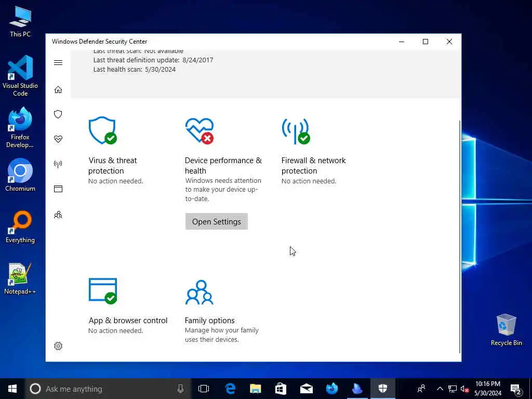Open the App & browser control heading
532x399 pixels.
pyautogui.click(x=128, y=320)
